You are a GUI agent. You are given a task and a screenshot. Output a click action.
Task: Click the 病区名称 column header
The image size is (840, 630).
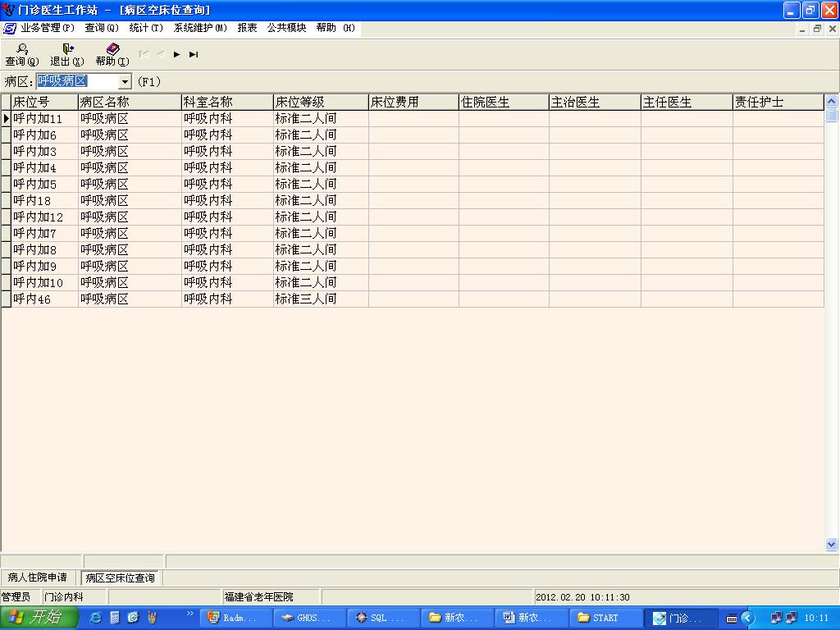pos(130,102)
